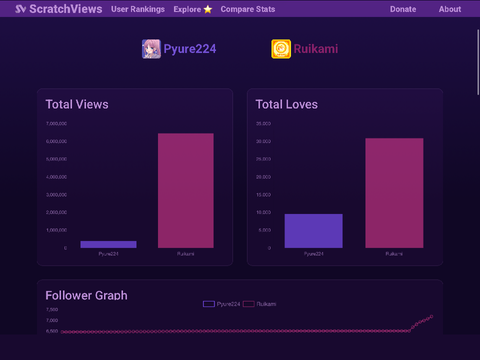This screenshot has width=480, height=360.
Task: Open the Donate link
Action: (x=403, y=9)
